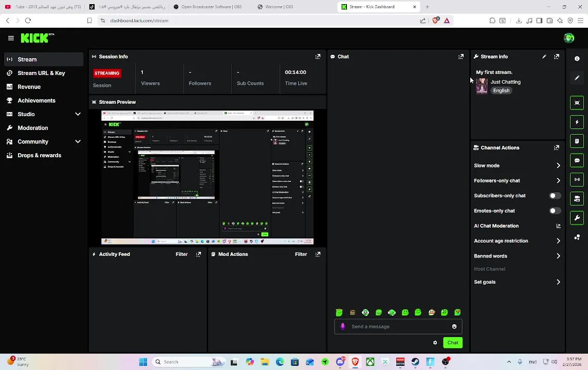Open Windows Start menu

(x=143, y=362)
